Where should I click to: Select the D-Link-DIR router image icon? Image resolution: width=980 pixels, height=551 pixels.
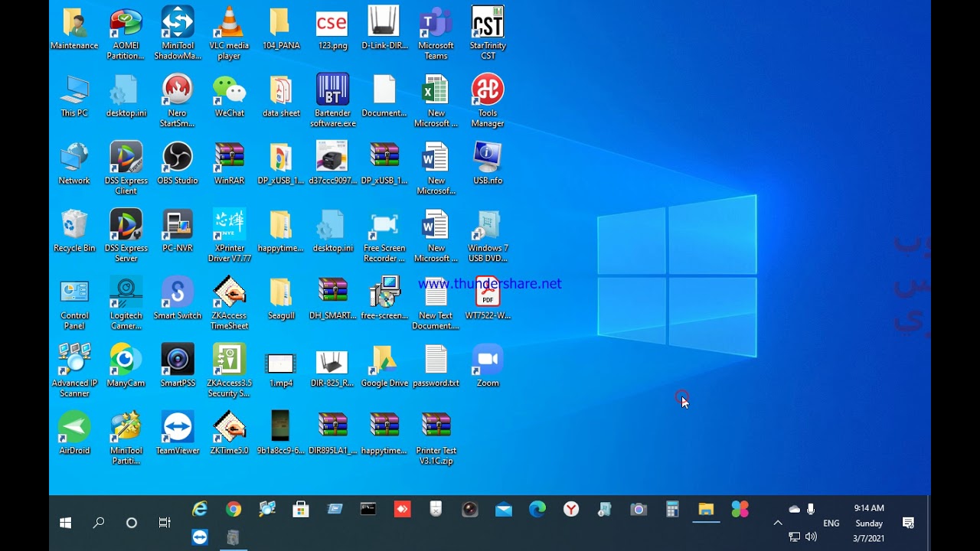pyautogui.click(x=384, y=28)
